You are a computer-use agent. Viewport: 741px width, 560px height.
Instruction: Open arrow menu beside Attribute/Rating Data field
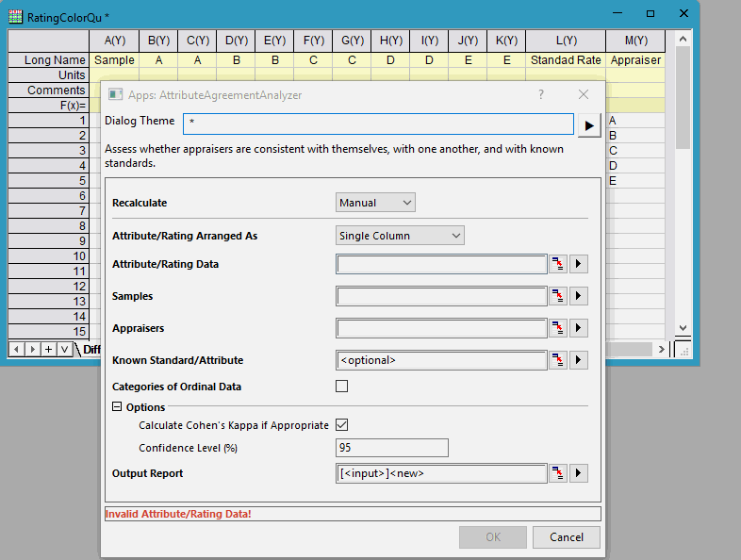tap(579, 265)
